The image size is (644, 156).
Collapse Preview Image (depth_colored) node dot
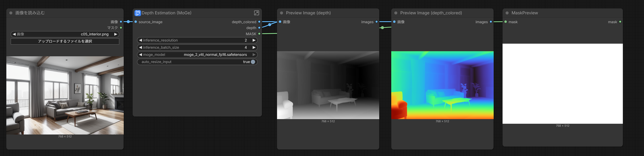396,13
